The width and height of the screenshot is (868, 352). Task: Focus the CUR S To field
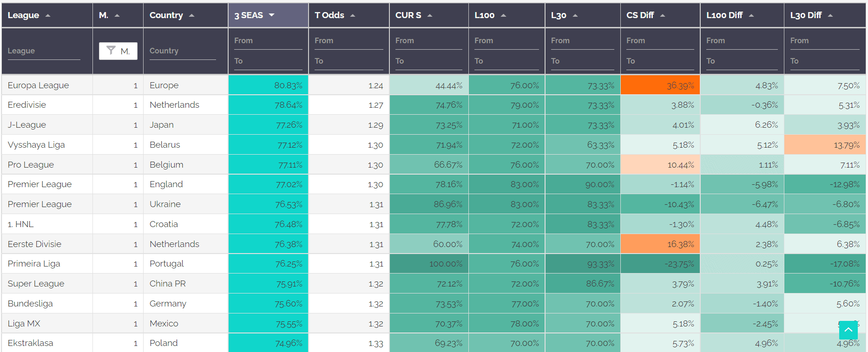[428, 61]
